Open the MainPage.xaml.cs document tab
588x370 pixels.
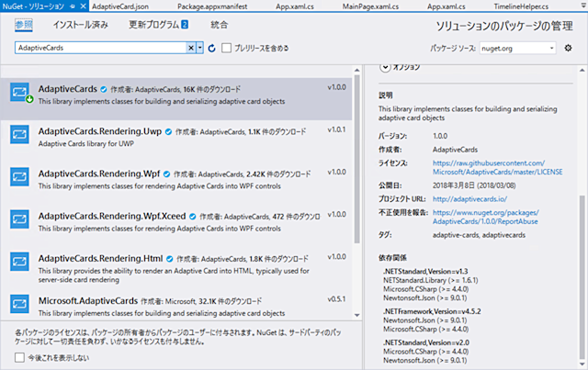[x=370, y=6]
